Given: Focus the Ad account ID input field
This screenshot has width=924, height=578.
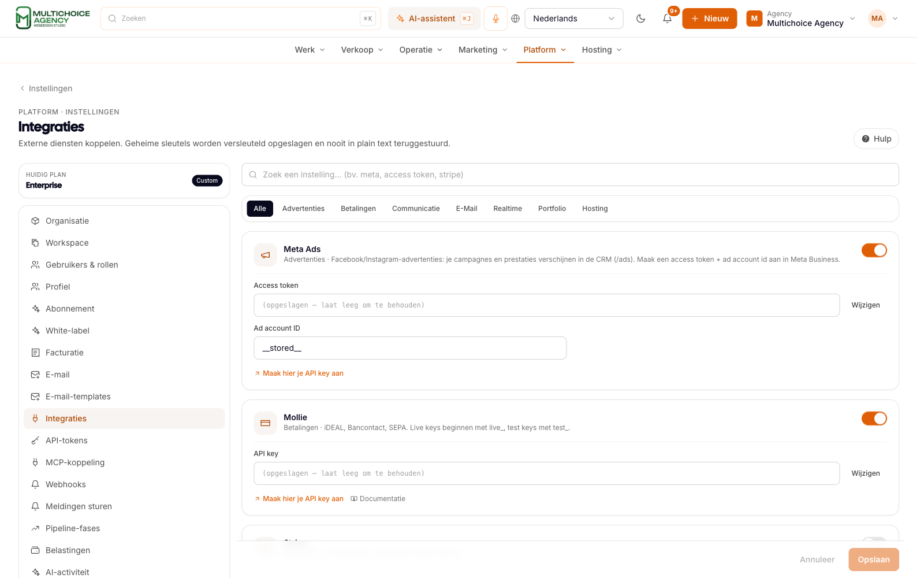Looking at the screenshot, I should click(410, 348).
